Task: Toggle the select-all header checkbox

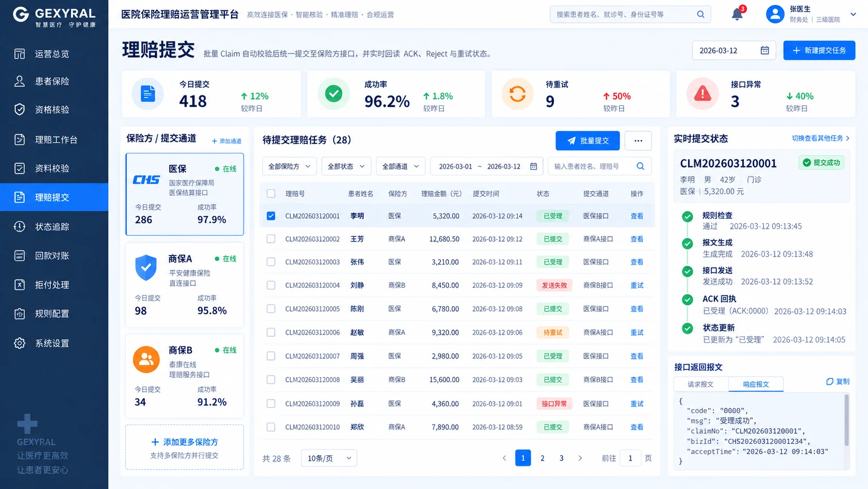Action: [271, 193]
